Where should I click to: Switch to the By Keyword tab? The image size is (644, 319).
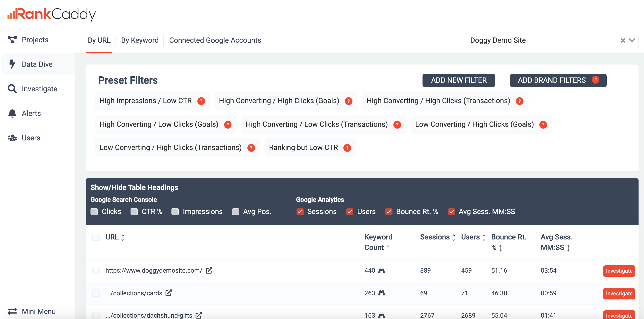pyautogui.click(x=140, y=40)
